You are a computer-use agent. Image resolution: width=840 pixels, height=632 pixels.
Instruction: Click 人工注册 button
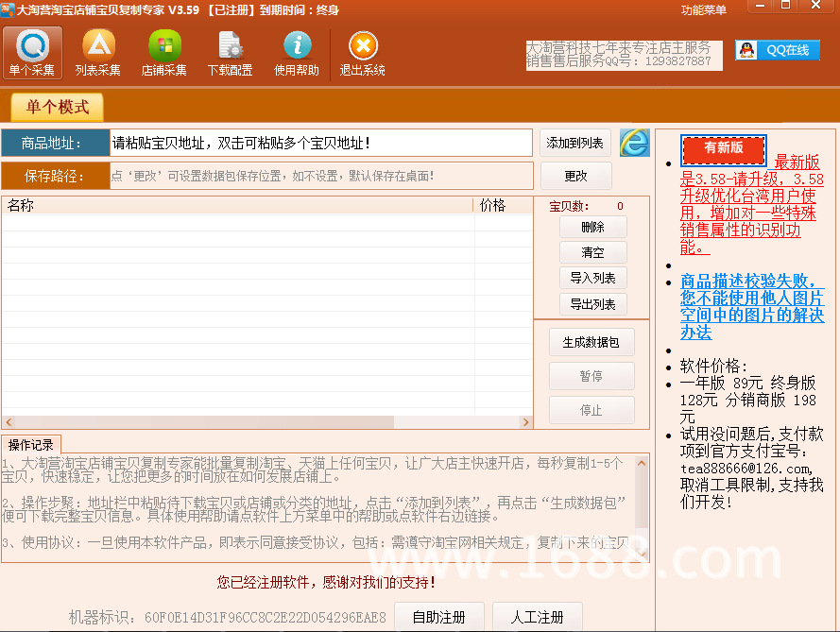click(538, 617)
